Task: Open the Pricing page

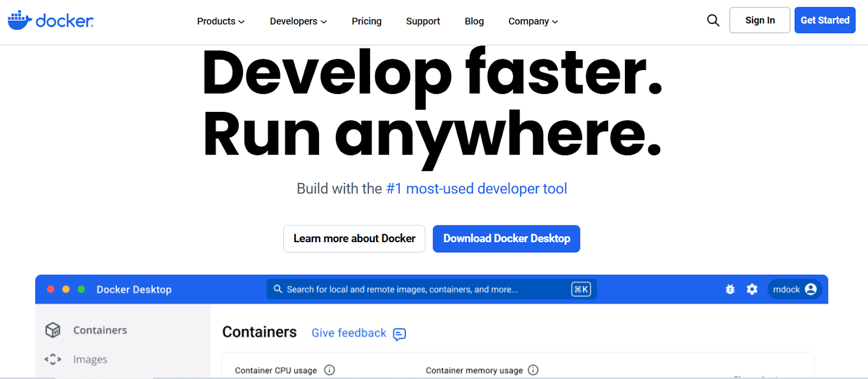Action: point(367,21)
